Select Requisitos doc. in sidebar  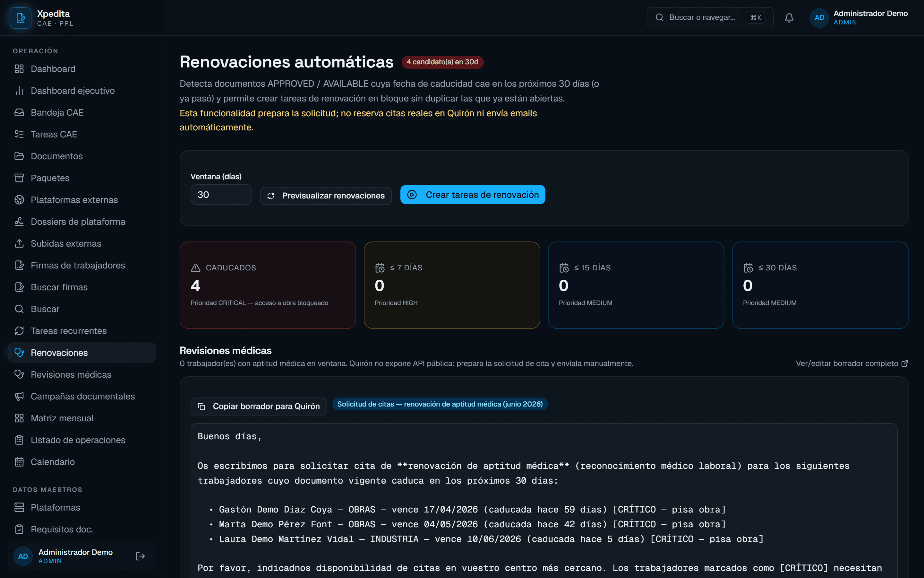point(82,529)
